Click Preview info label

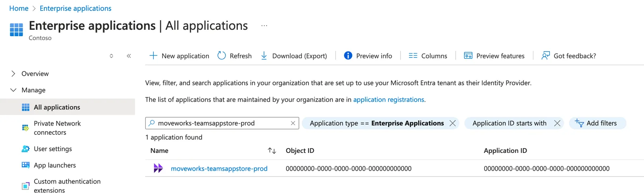coord(374,56)
